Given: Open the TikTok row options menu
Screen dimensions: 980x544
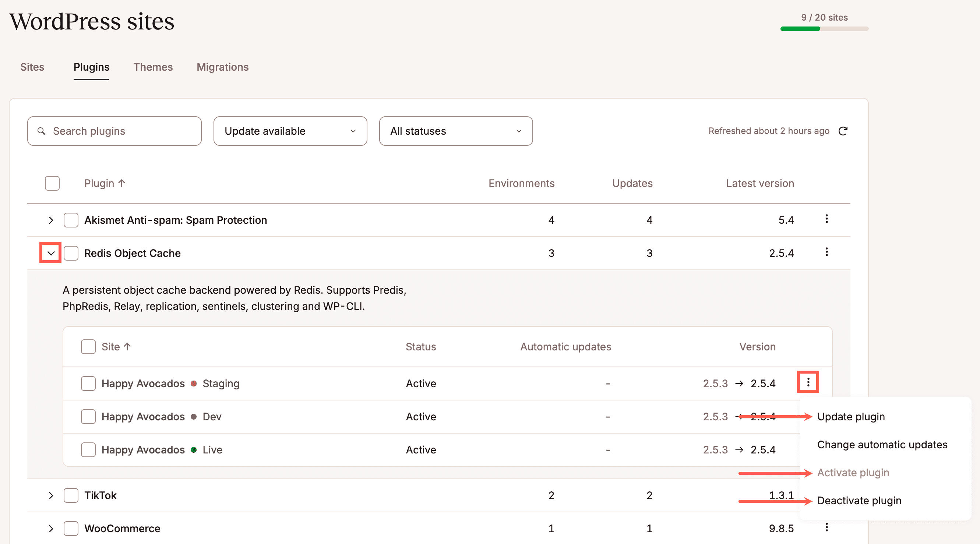Looking at the screenshot, I should click(x=826, y=495).
